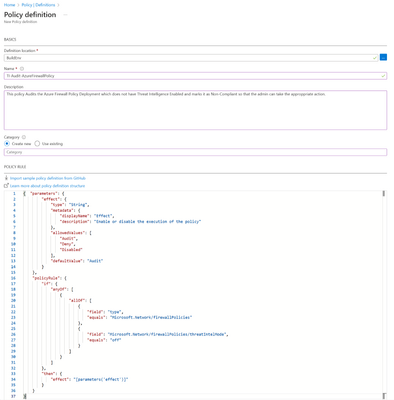Open Learn more about policy definition structure

(47, 186)
